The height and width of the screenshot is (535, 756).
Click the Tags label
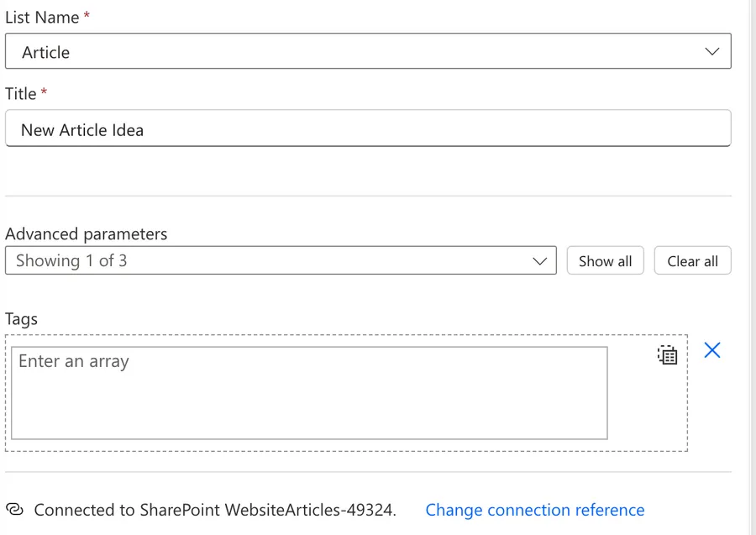pos(21,319)
